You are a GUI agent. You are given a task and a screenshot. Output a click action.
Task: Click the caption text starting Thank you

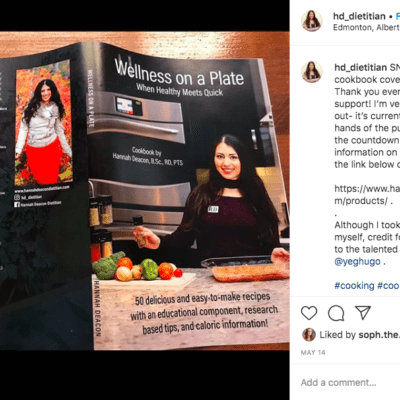367,91
